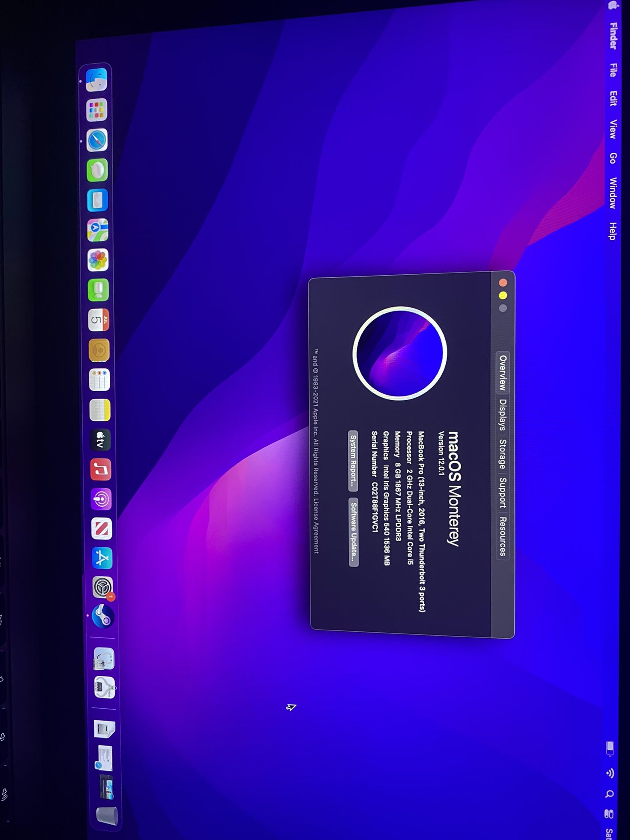Image resolution: width=630 pixels, height=840 pixels.
Task: Open the Music app in the dock
Action: [101, 469]
